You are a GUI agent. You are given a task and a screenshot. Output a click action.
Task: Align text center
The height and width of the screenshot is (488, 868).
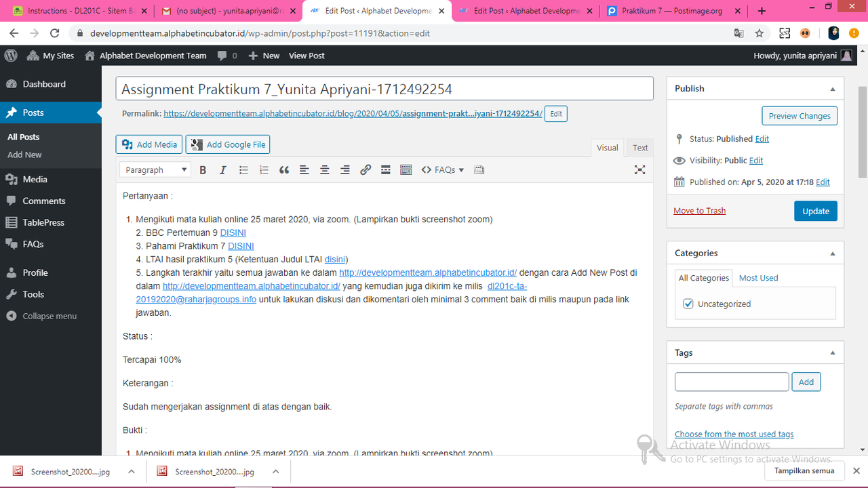click(325, 170)
